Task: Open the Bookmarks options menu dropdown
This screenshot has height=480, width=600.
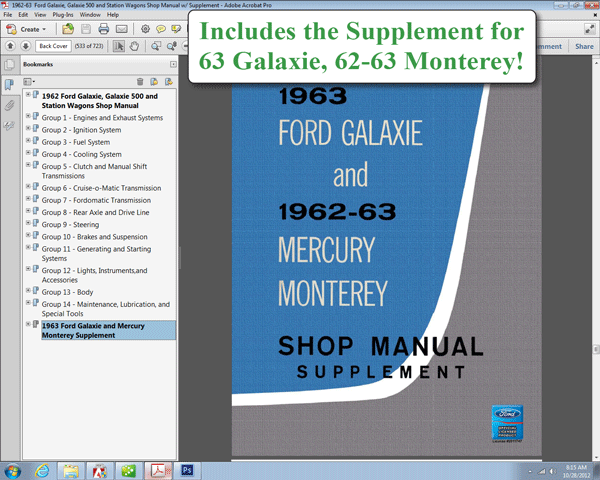Action: click(x=29, y=82)
